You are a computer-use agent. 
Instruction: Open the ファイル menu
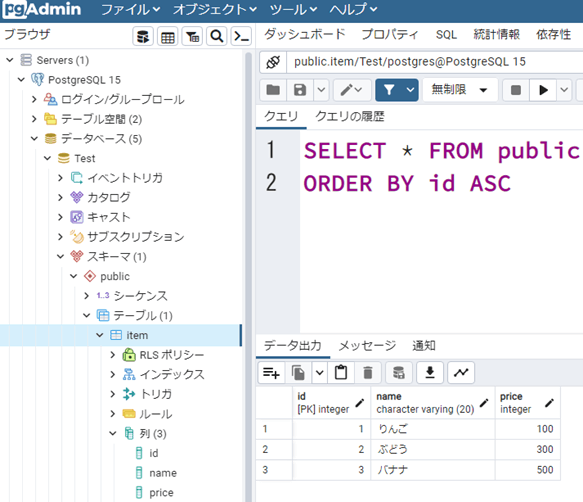[x=130, y=10]
